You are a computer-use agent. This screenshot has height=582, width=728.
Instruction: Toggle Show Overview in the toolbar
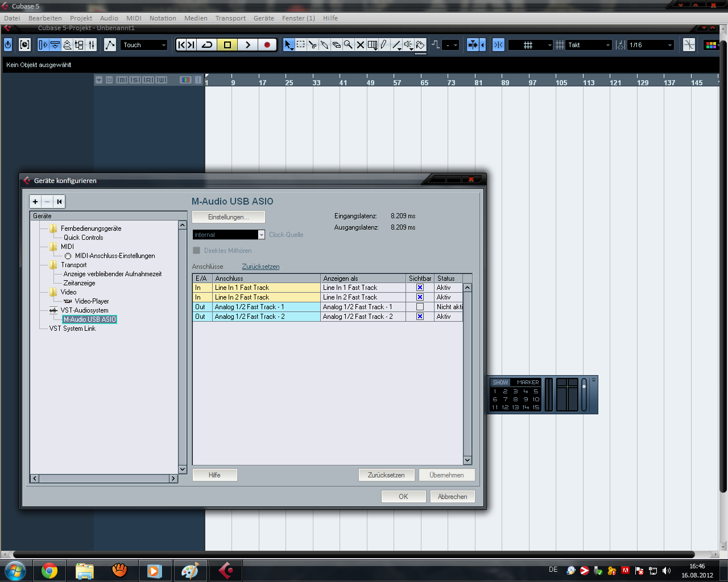[x=67, y=45]
